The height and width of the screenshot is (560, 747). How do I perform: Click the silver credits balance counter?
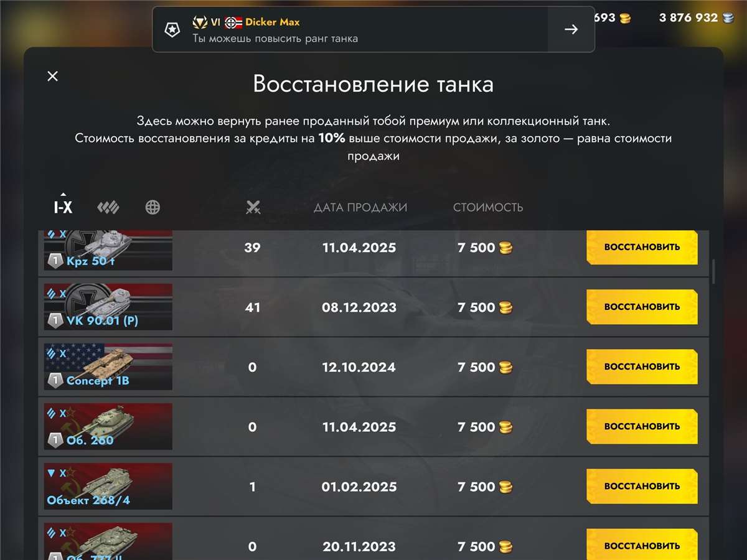point(691,18)
